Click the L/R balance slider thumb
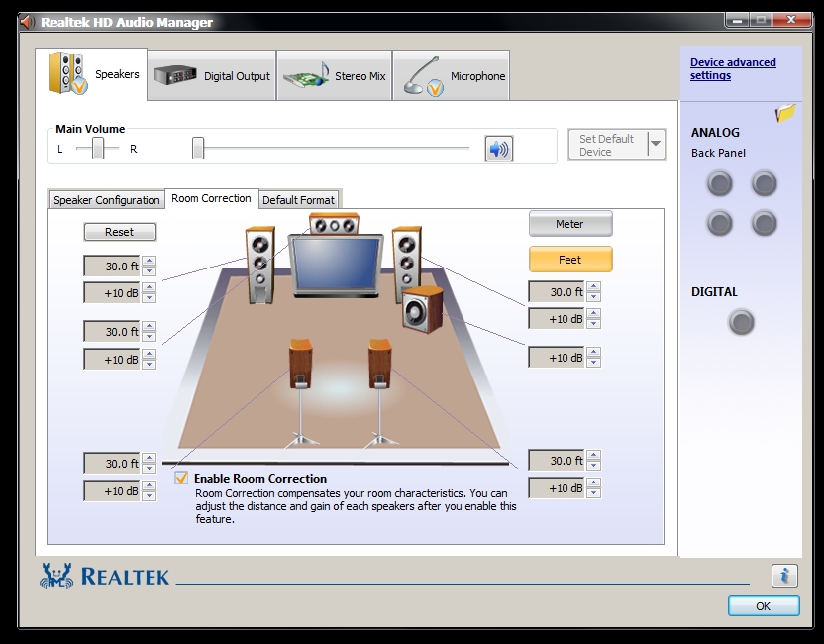This screenshot has width=824, height=644. click(98, 148)
